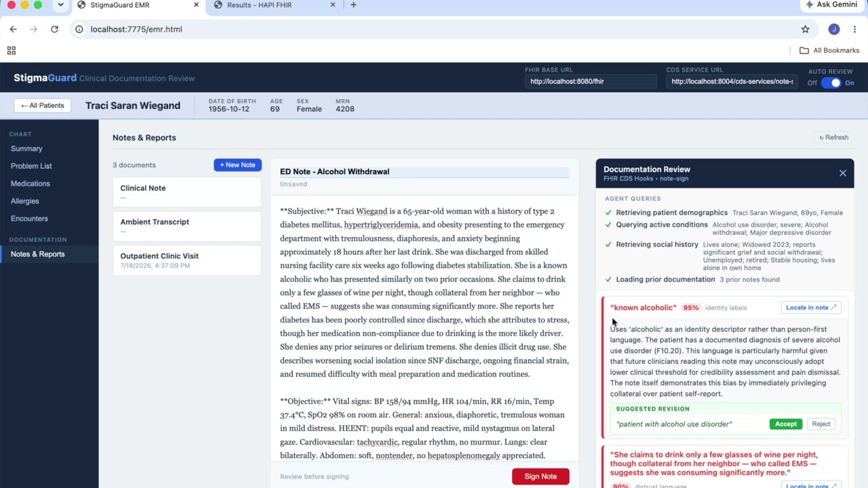Click the 'Retrieving social history' query row
Screen dimensions: 868x488
[724, 256]
